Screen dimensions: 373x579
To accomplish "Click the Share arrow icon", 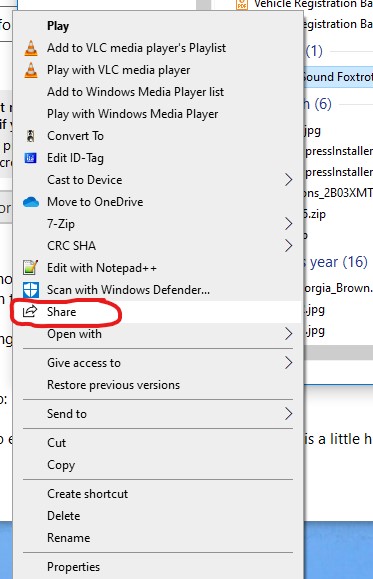I will point(30,312).
